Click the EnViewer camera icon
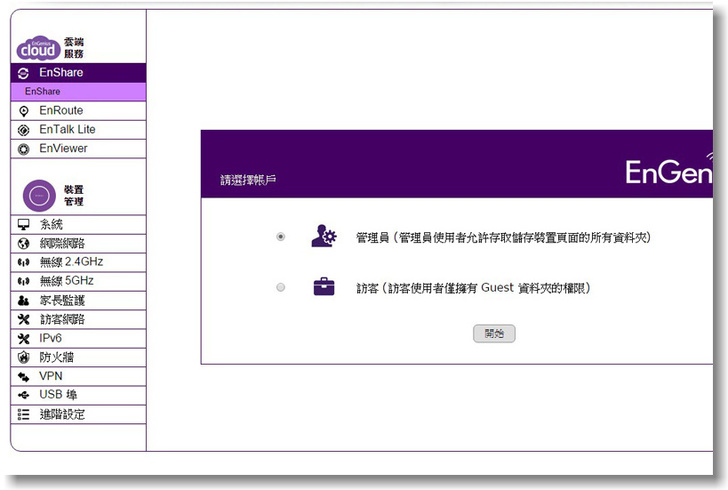Viewport: 728px width, 490px height. (24, 149)
